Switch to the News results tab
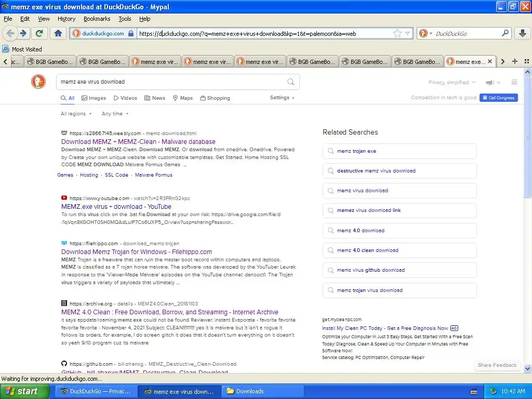The height and width of the screenshot is (399, 532). 155,98
